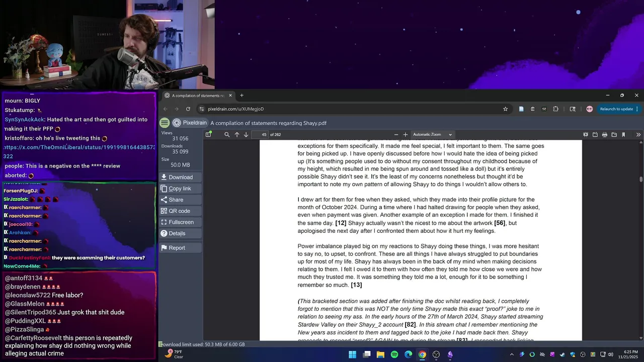Save the PDF with the viewer's download icon
Viewport: 644px width, 362px height.
pos(614,134)
